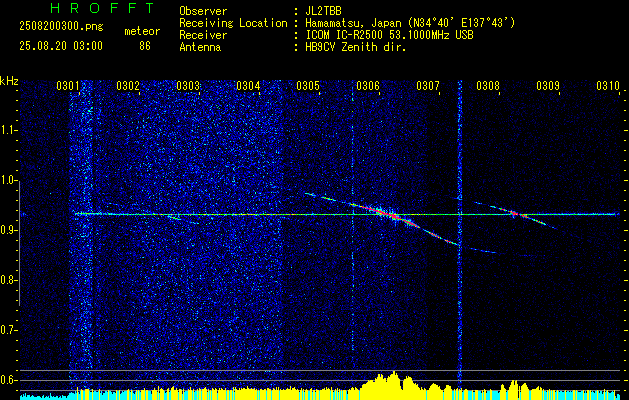Click the 0310 time marker
Image resolution: width=629 pixels, height=400 pixels.
(608, 85)
